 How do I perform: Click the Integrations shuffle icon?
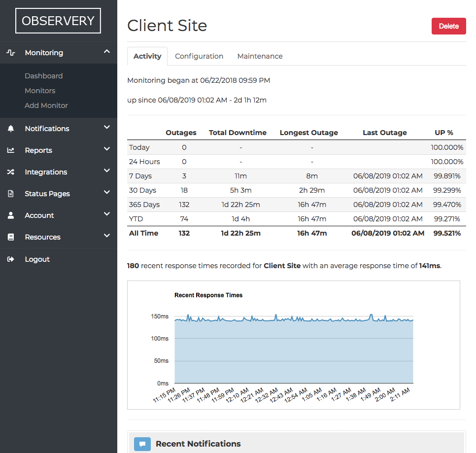[x=11, y=172]
